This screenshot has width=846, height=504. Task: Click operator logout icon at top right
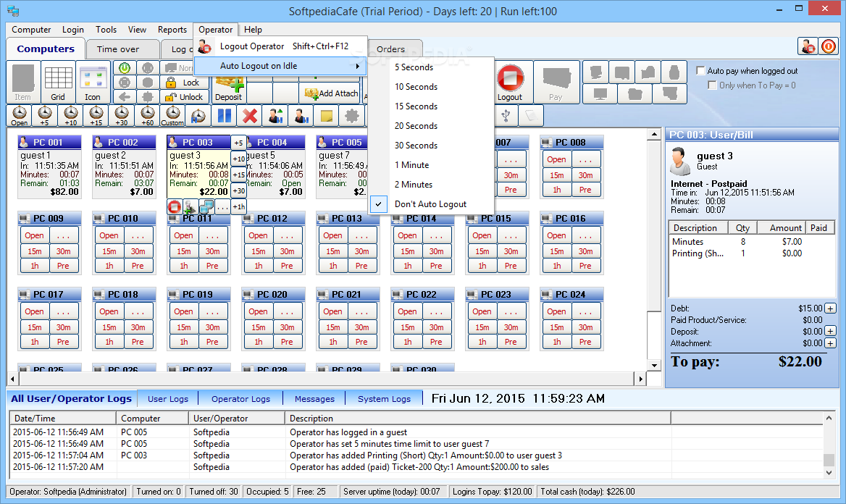tap(808, 46)
